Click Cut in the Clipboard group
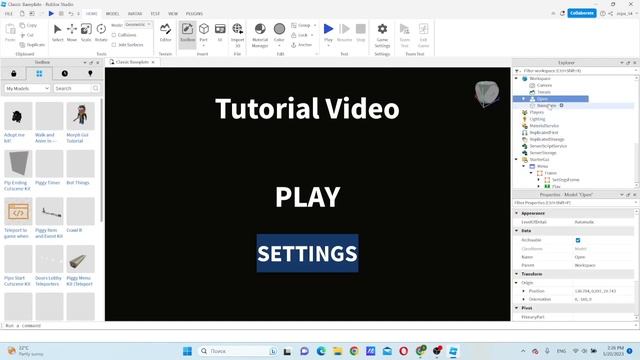 point(27,35)
